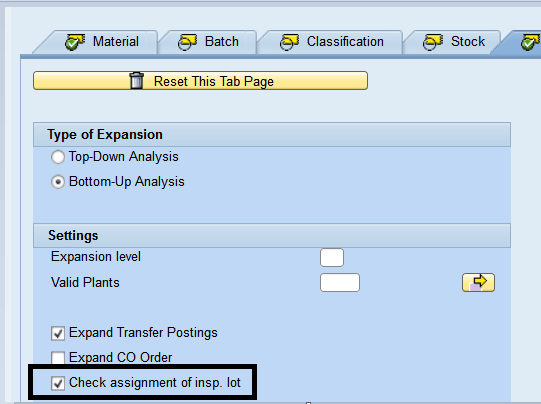
Task: Click Reset This Tab Page button
Action: (x=200, y=81)
